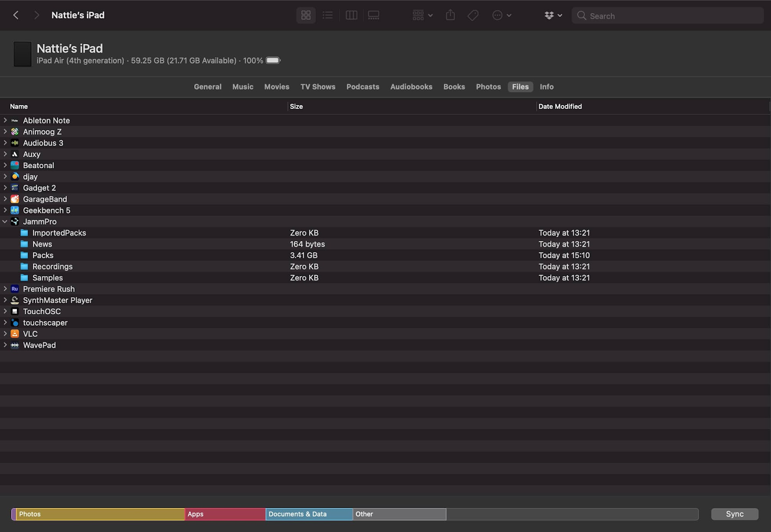Click the JammPro app icon
771x532 pixels.
tap(15, 222)
